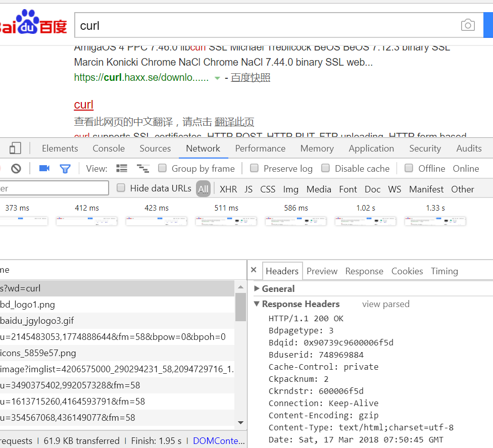Screen dimensions: 493x448
Task: Open the Sources panel tab
Action: pos(155,148)
